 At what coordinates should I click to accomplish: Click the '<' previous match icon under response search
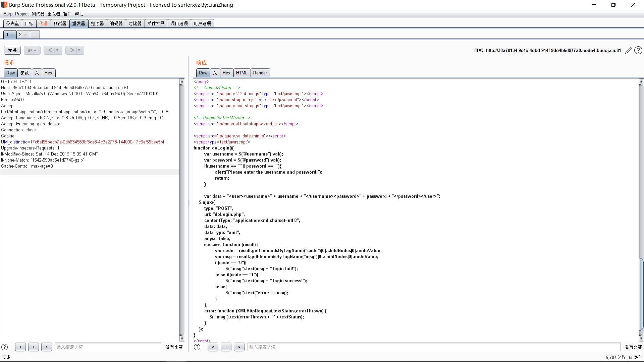[x=213, y=347]
